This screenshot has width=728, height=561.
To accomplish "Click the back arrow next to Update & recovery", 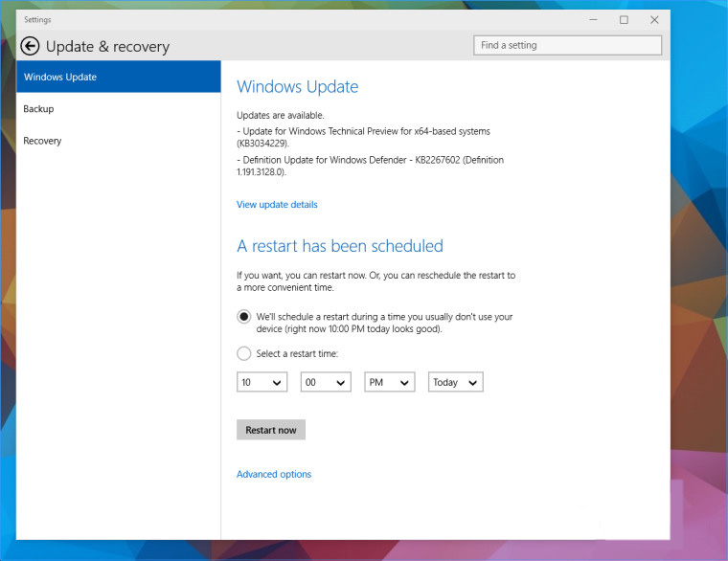I will pyautogui.click(x=30, y=46).
